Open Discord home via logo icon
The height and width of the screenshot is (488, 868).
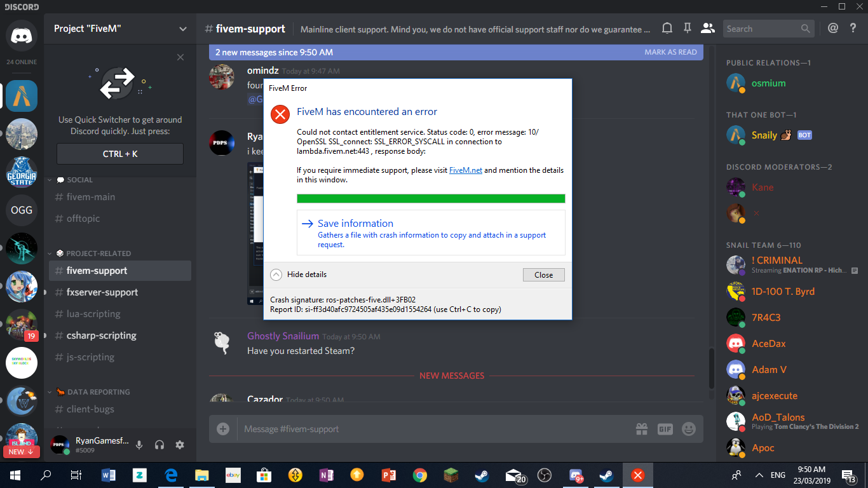(22, 36)
